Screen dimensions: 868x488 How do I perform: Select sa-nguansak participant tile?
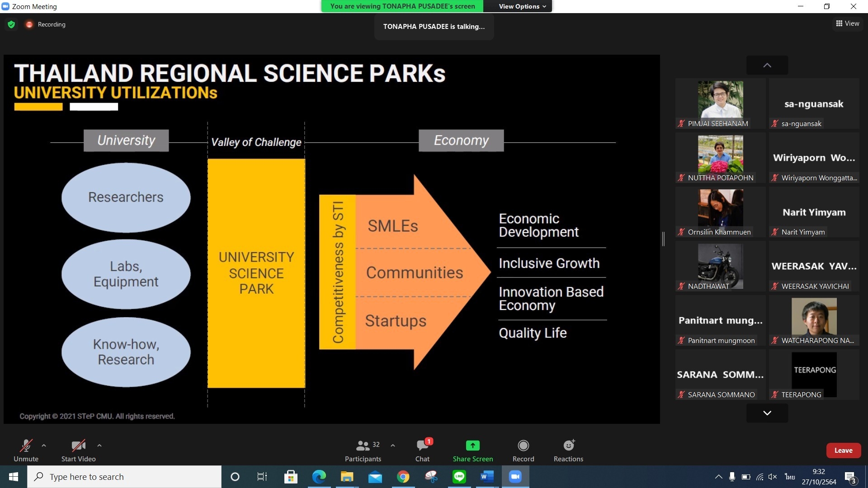[814, 104]
